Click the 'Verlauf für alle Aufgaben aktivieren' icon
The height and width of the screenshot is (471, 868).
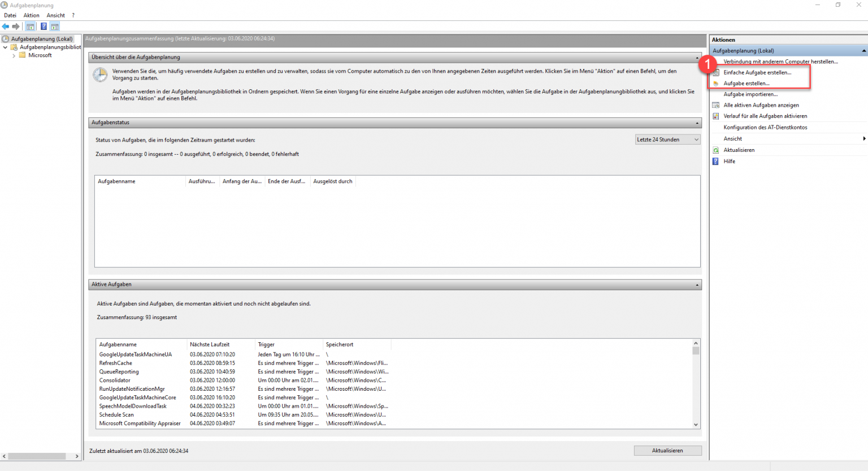point(715,116)
